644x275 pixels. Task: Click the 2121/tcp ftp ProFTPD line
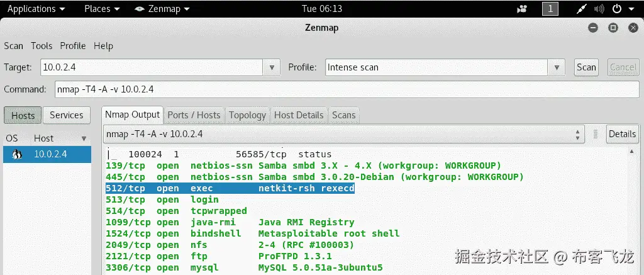click(218, 257)
